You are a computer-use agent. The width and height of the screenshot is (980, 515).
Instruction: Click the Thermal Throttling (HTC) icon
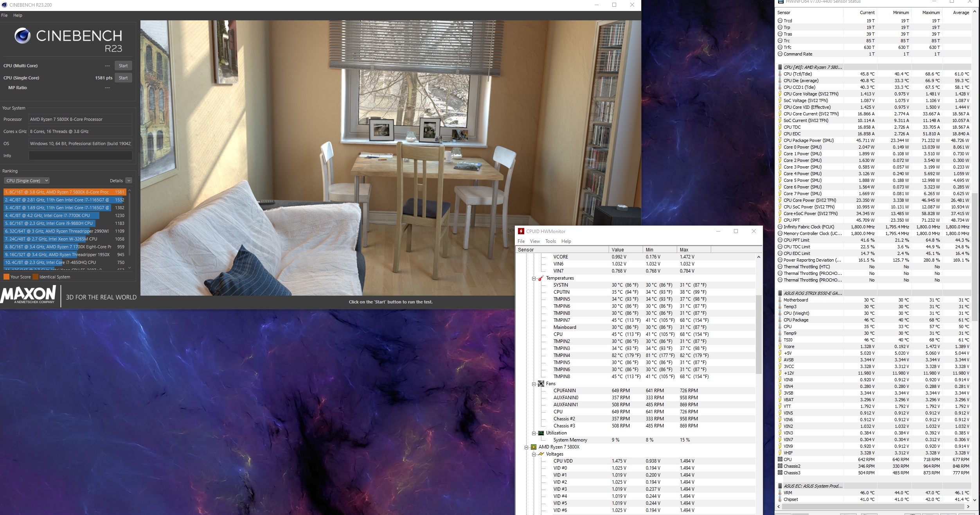pyautogui.click(x=780, y=267)
